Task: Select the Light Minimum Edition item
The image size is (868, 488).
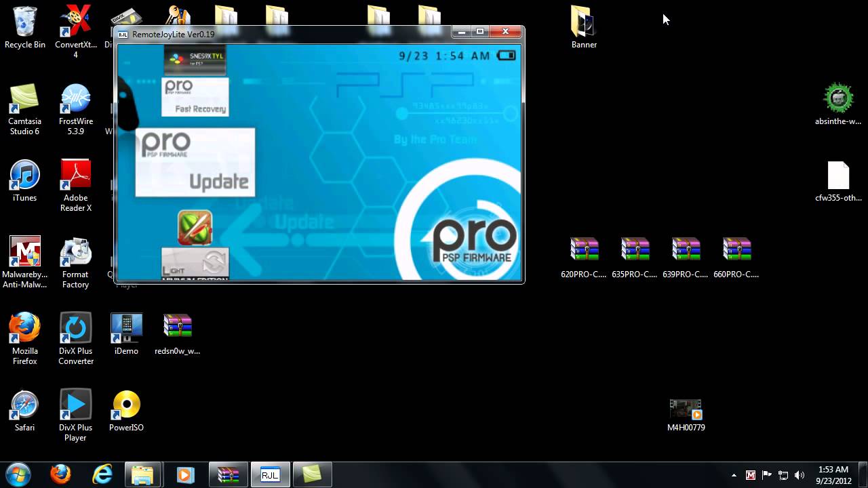Action: pyautogui.click(x=195, y=264)
